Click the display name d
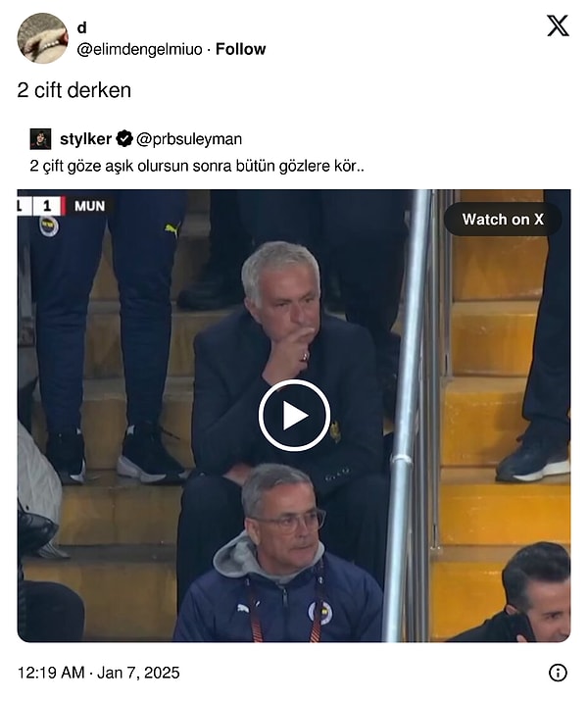Viewport: 588px width, 702px height. [x=81, y=27]
